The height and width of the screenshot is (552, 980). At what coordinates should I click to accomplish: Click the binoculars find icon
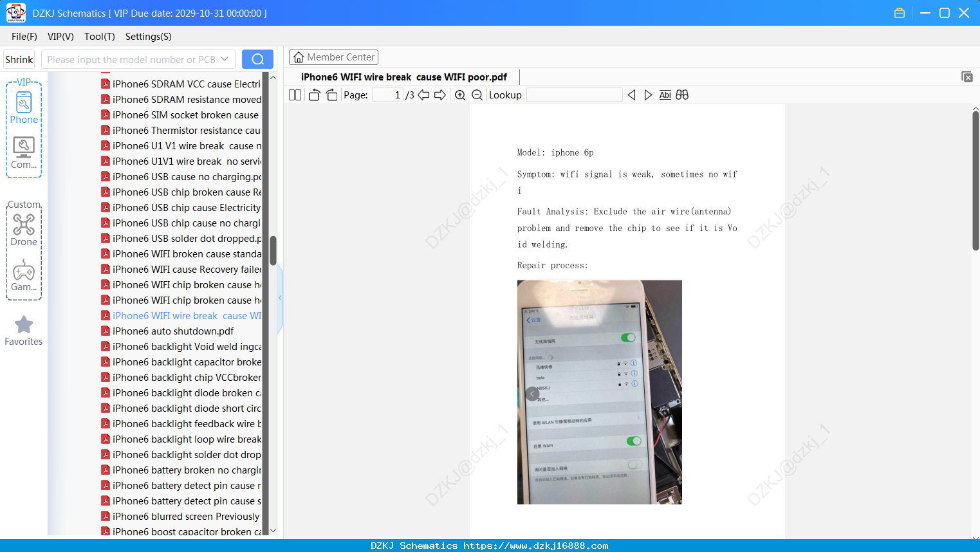pyautogui.click(x=682, y=95)
